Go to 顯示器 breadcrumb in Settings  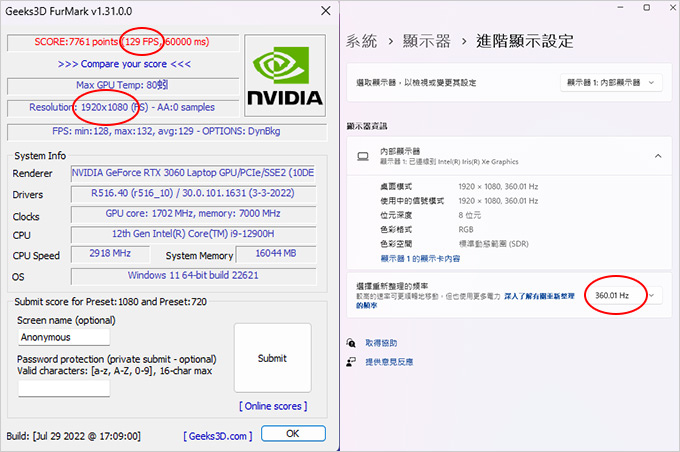pos(426,41)
